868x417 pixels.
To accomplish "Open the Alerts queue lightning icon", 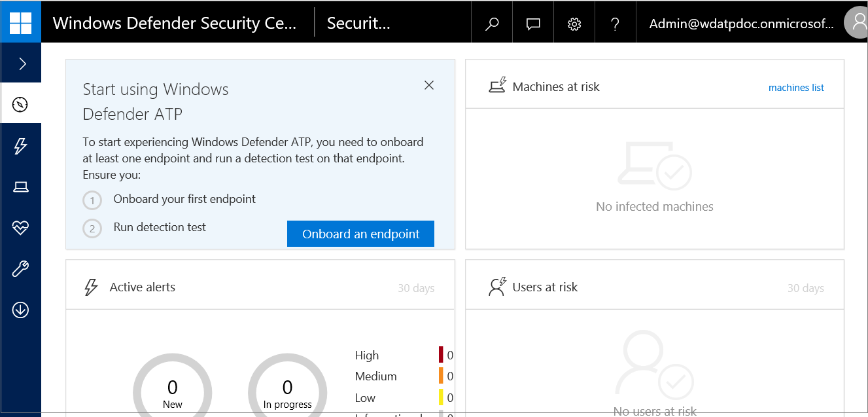I will tap(21, 146).
